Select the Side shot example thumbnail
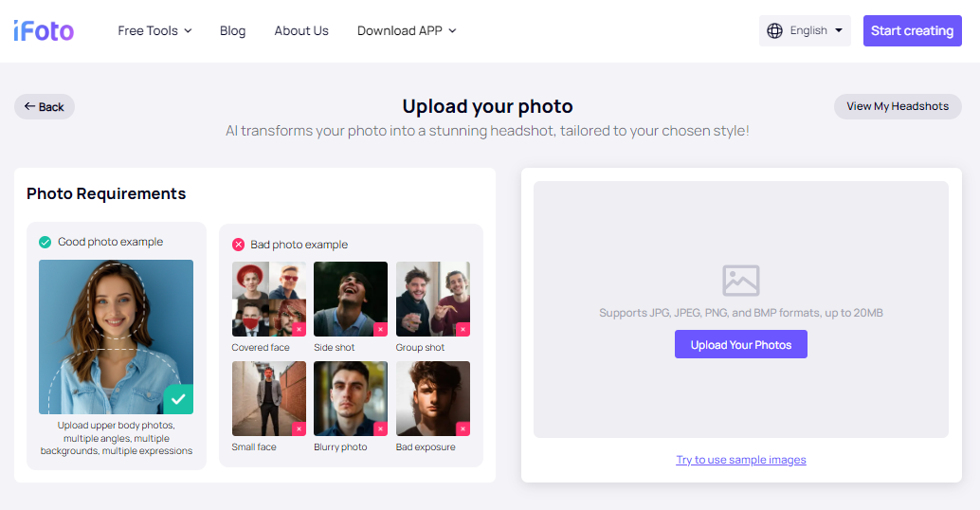The width and height of the screenshot is (980, 510). click(350, 299)
